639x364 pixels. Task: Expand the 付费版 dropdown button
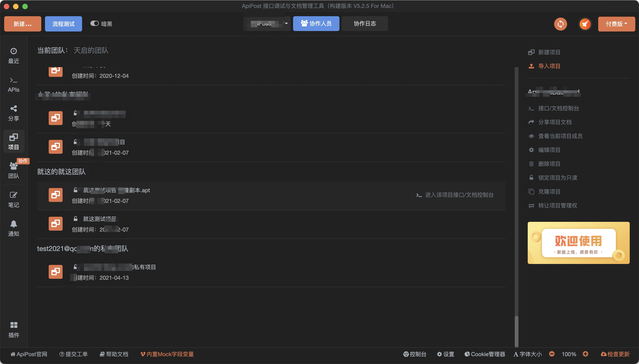pyautogui.click(x=617, y=24)
